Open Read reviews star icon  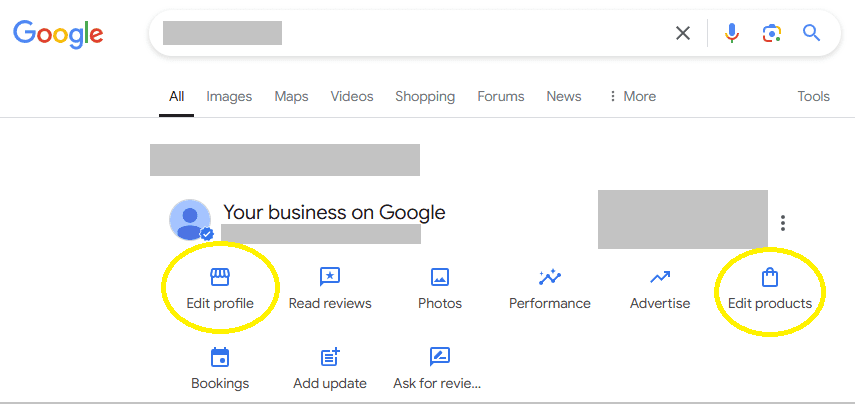pos(330,277)
